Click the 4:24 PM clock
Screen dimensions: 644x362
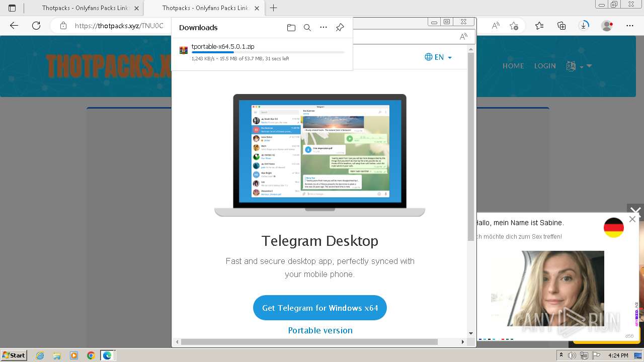pyautogui.click(x=618, y=355)
